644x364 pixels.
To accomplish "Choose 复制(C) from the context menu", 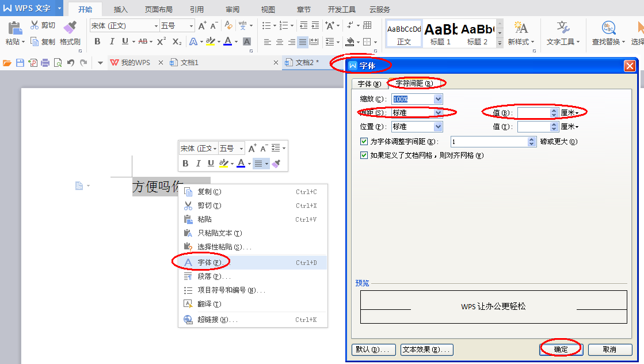I will pos(253,192).
